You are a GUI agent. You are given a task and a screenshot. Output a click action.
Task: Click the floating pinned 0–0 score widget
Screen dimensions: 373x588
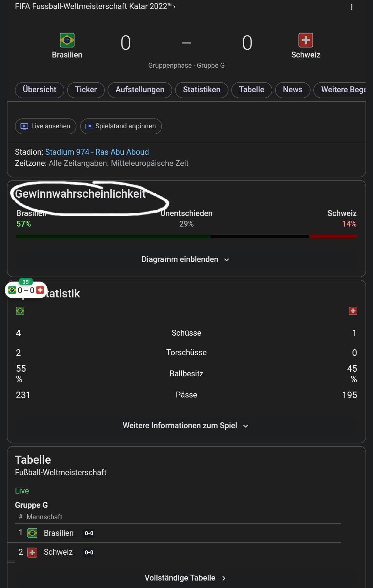click(26, 290)
